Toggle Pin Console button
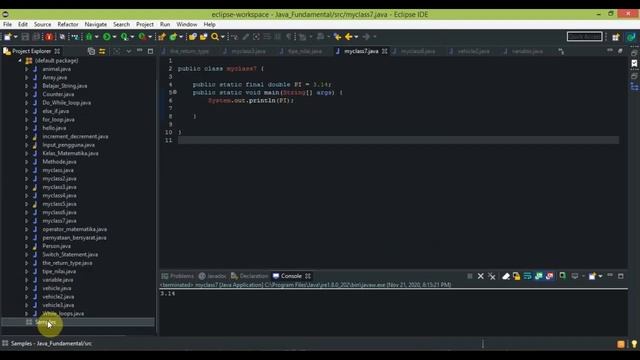The height and width of the screenshot is (360, 640). click(562, 276)
